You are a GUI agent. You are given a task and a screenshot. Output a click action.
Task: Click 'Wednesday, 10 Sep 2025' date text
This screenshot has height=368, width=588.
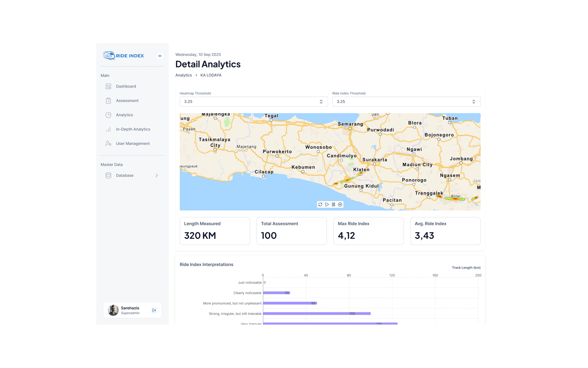point(198,54)
